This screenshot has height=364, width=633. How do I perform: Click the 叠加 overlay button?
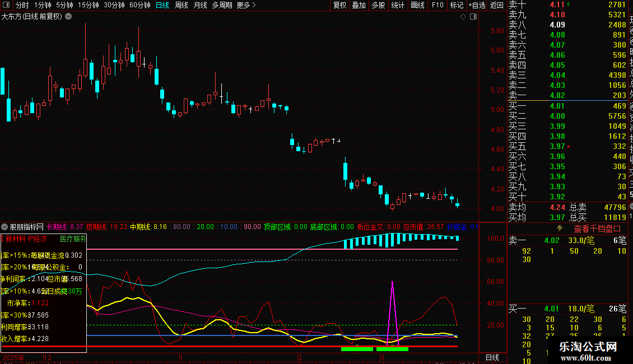tap(359, 5)
